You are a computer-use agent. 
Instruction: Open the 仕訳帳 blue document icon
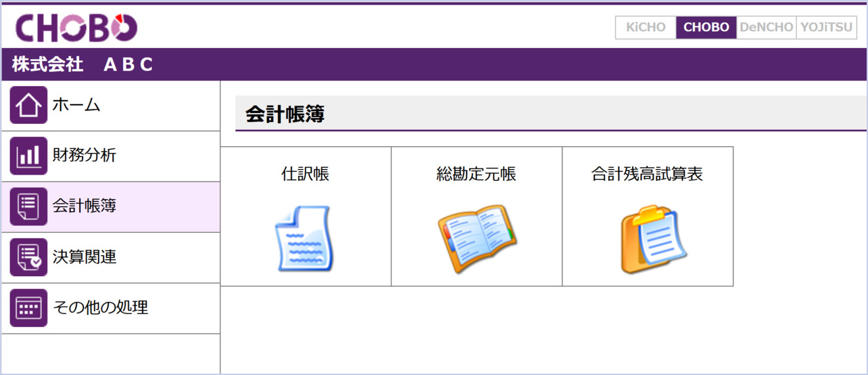(x=305, y=239)
